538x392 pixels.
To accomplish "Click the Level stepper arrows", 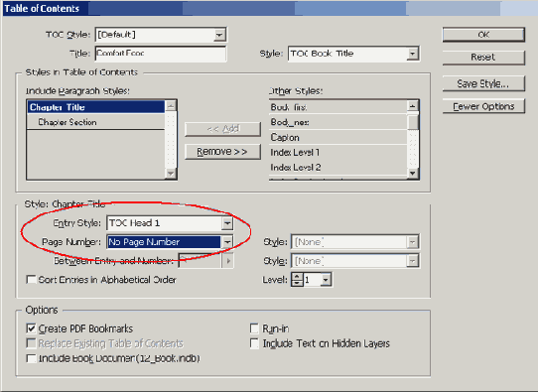I will pyautogui.click(x=297, y=280).
